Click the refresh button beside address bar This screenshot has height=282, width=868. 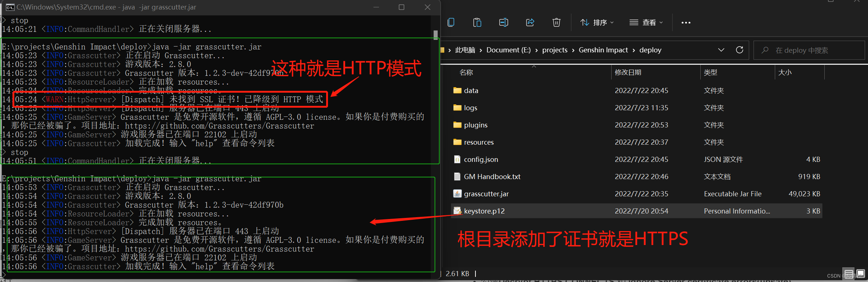pos(740,50)
